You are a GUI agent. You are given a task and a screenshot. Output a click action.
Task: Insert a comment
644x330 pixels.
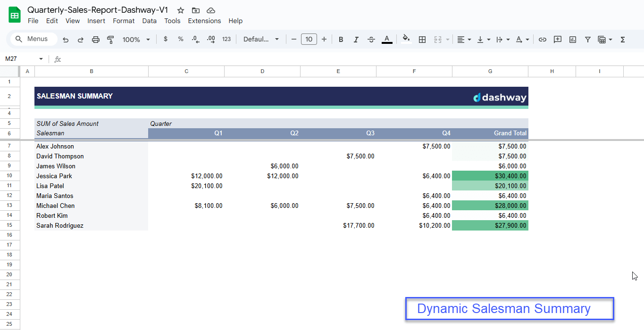(x=558, y=40)
